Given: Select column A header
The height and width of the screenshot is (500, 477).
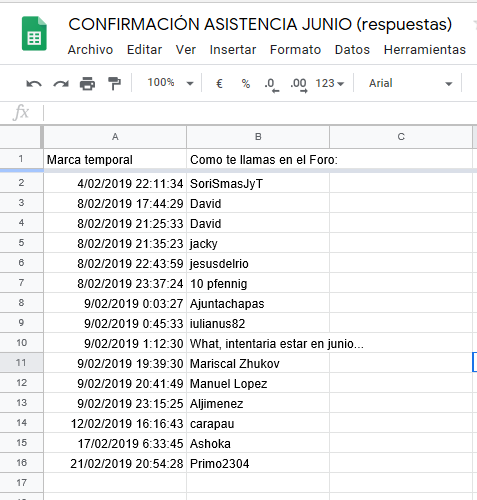Looking at the screenshot, I should tap(115, 137).
